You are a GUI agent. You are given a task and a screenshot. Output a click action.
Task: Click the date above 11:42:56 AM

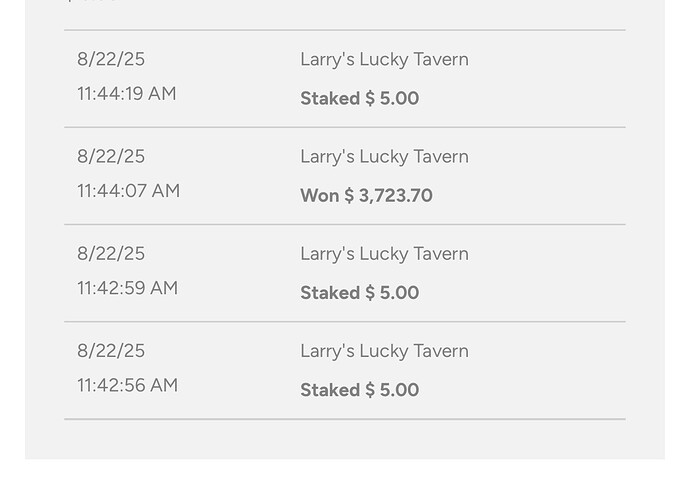111,350
